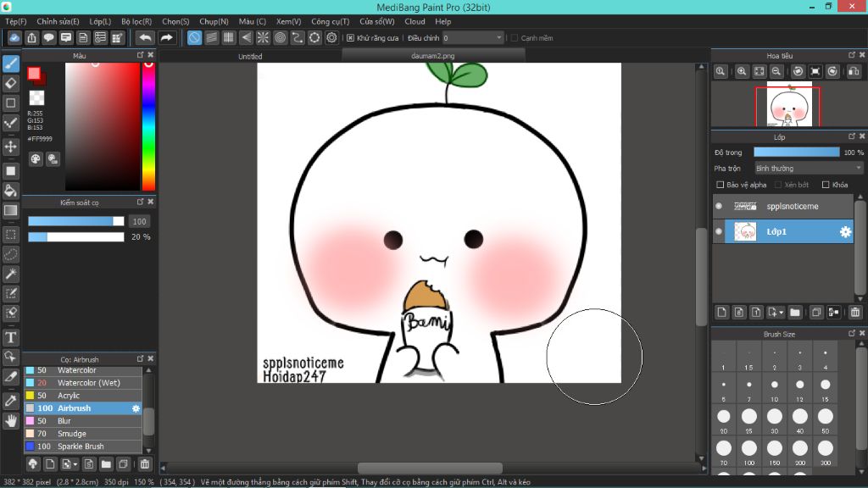Open the Lớp(L) menu
Image resolution: width=868 pixels, height=488 pixels.
coord(100,21)
